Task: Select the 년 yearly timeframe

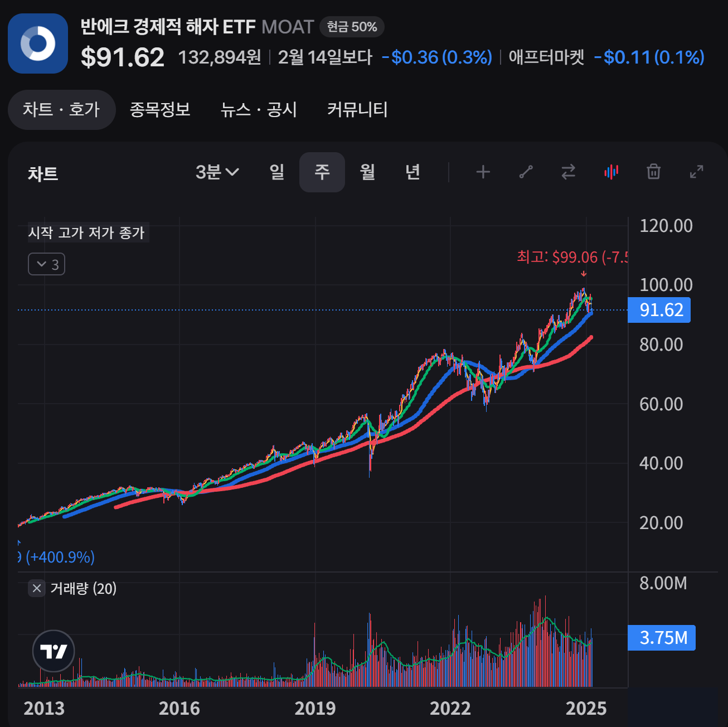Action: (x=412, y=172)
